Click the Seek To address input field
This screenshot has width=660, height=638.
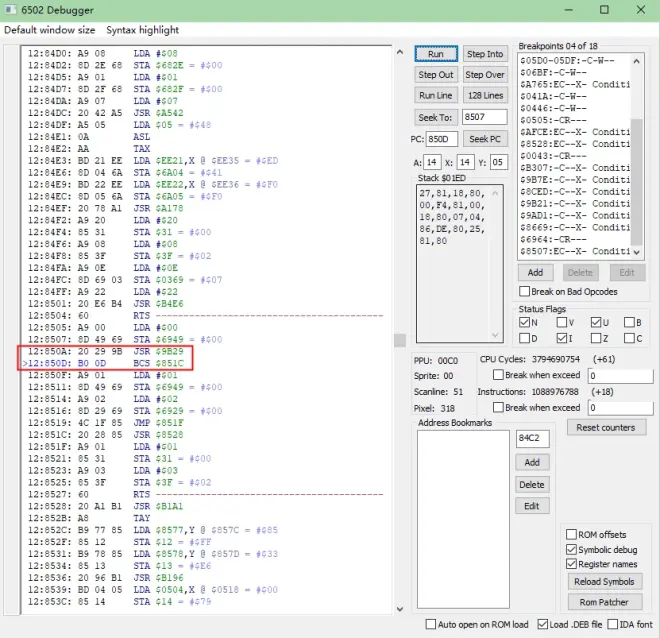pyautogui.click(x=485, y=117)
